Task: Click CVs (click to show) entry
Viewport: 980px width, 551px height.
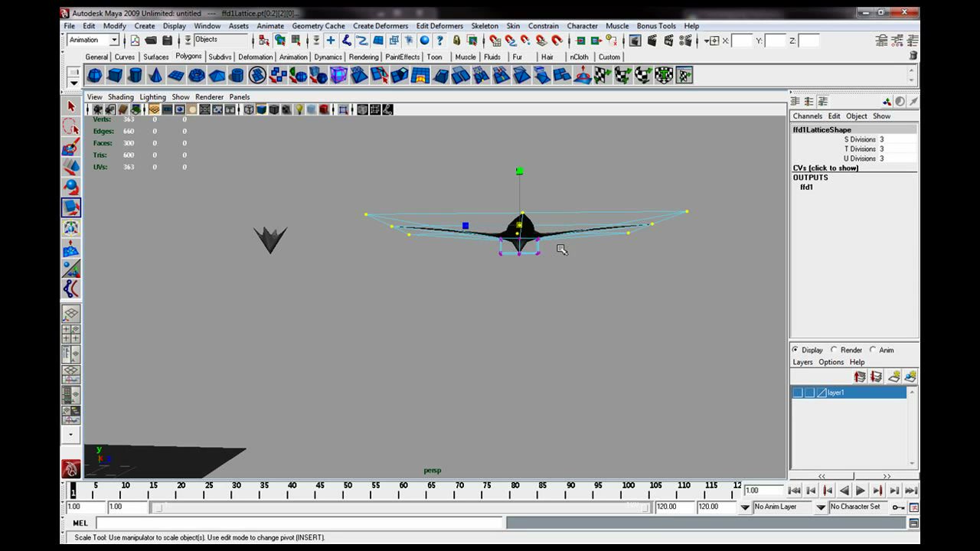Action: tap(825, 168)
